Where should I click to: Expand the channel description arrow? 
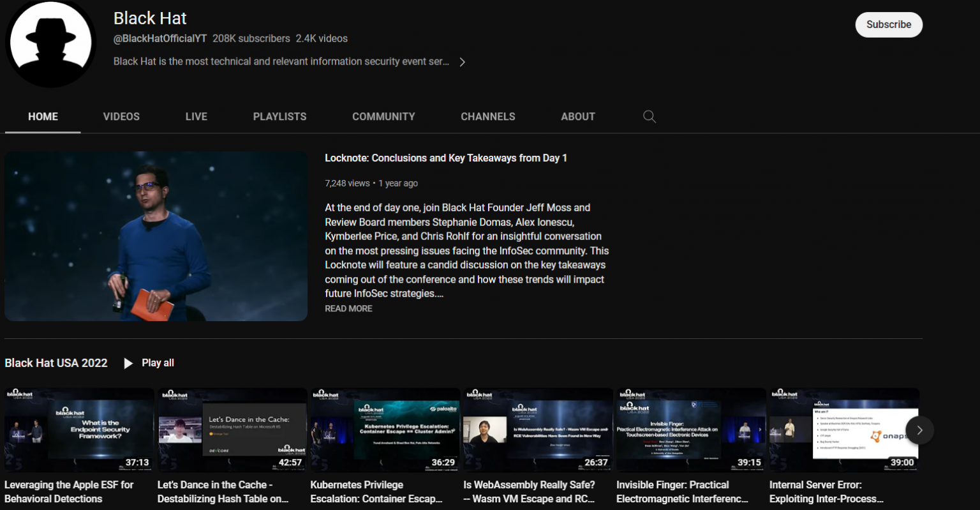point(463,61)
